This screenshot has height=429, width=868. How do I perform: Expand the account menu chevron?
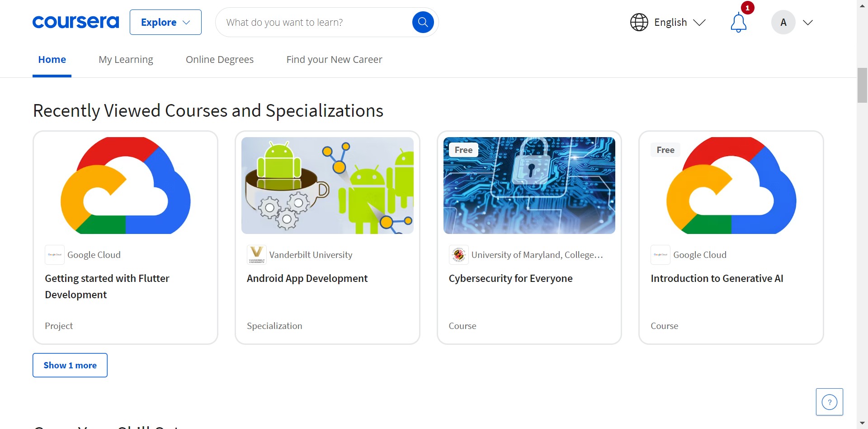click(808, 22)
